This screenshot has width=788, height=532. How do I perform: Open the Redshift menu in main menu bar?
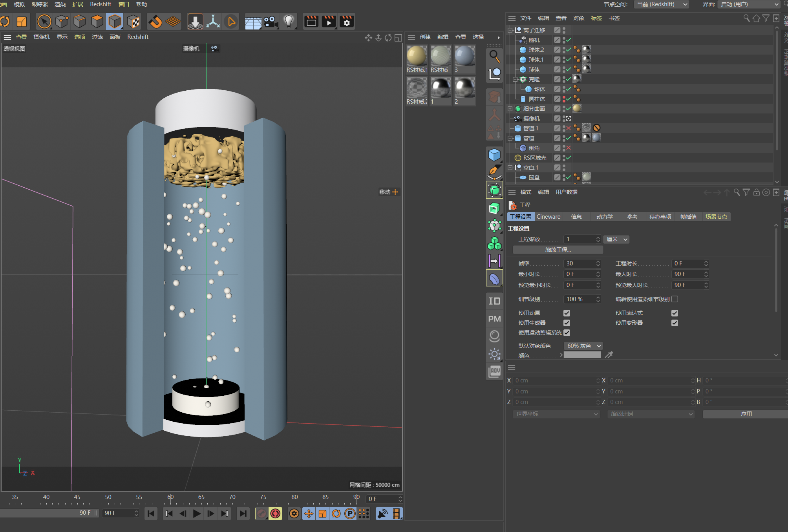tap(101, 4)
